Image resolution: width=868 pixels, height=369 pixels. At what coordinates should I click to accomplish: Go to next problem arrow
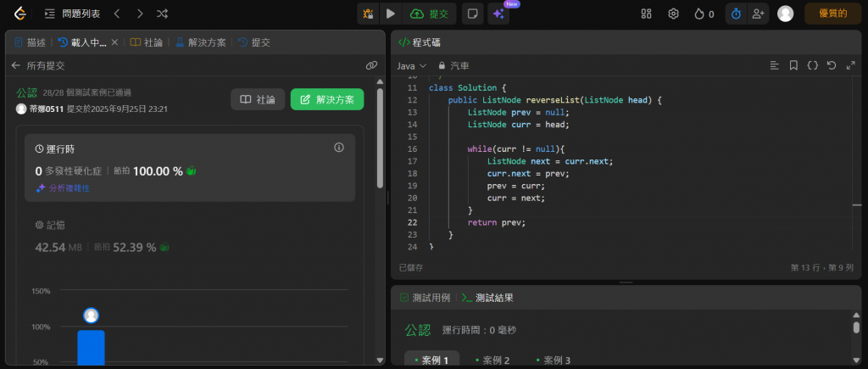pyautogui.click(x=140, y=14)
